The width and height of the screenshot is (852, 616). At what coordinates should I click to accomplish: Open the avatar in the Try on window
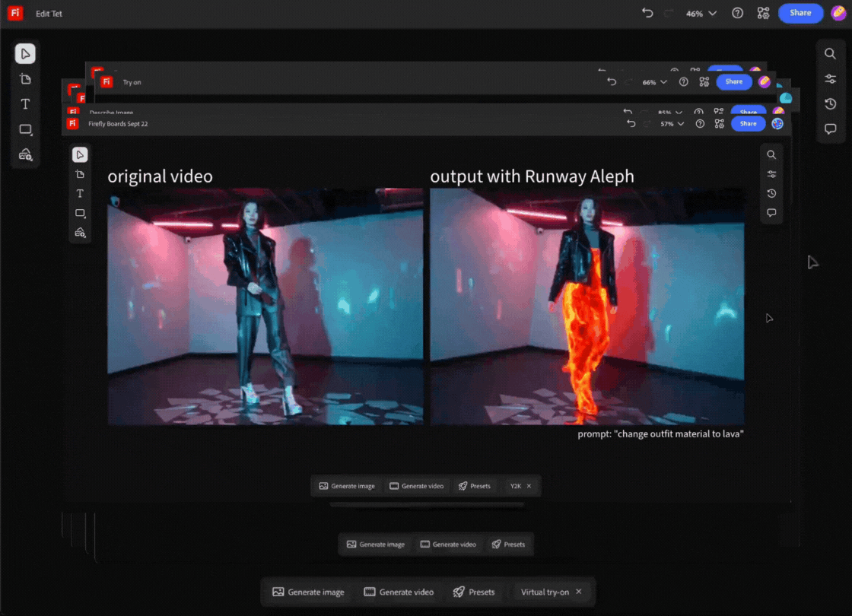point(765,82)
